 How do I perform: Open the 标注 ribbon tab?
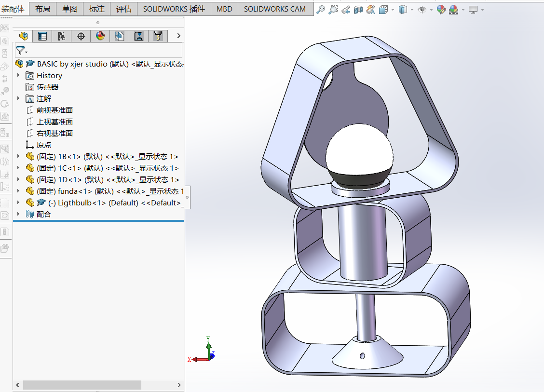[x=97, y=9]
